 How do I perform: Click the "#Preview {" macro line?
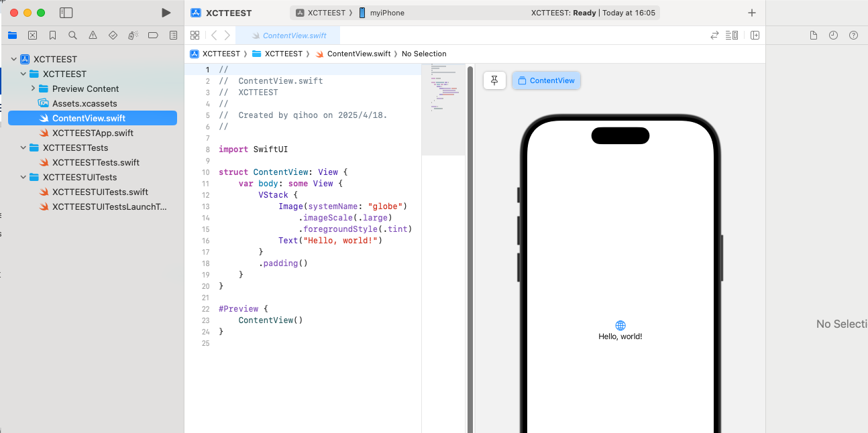[x=243, y=309]
